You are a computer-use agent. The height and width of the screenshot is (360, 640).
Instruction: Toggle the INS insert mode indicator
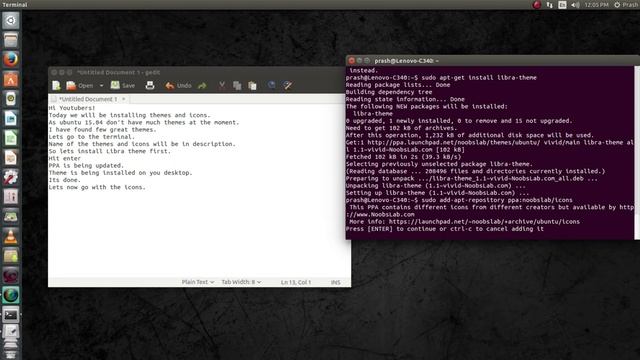point(336,282)
